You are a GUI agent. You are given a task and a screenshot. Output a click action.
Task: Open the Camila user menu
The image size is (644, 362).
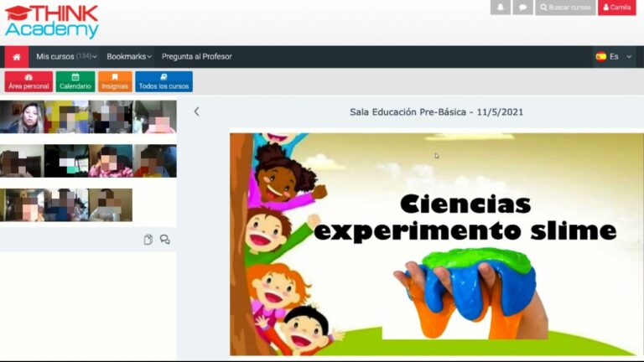click(617, 8)
